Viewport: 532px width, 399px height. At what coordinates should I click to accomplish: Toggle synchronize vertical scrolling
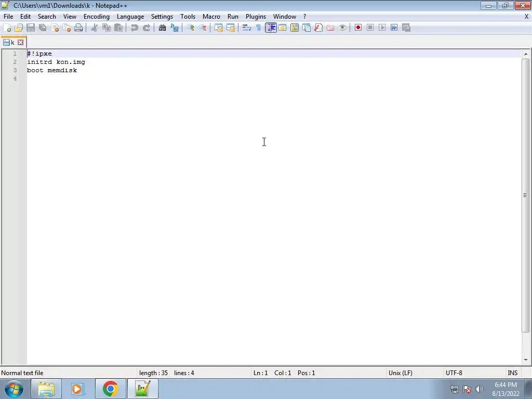pos(219,28)
